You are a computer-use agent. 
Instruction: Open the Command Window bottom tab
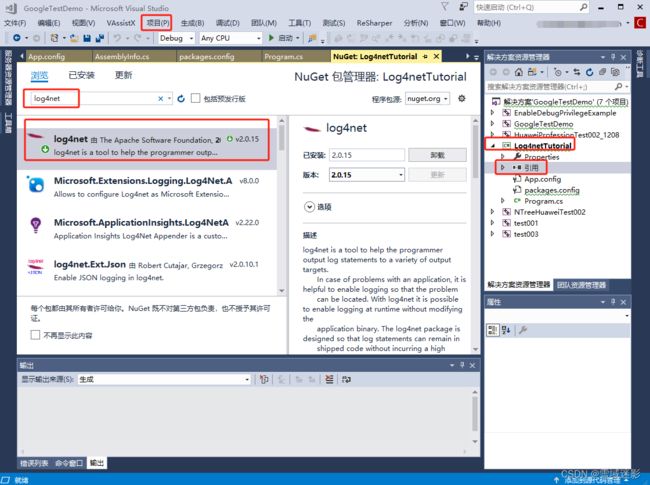pyautogui.click(x=69, y=463)
